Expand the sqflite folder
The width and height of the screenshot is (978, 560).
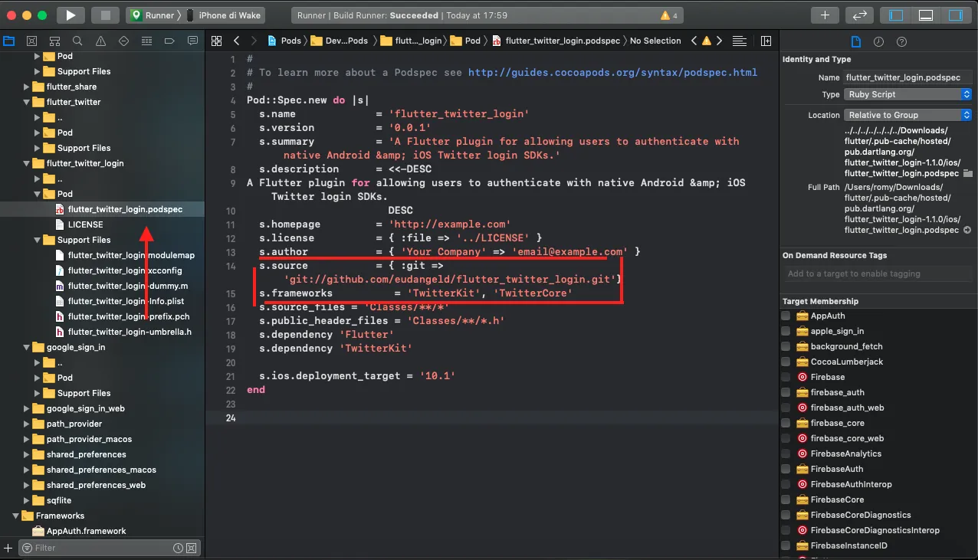click(x=27, y=500)
